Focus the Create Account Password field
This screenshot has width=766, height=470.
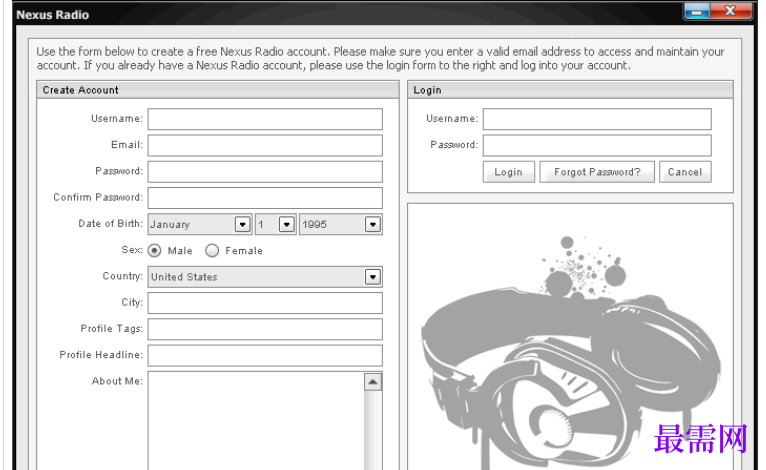(x=265, y=172)
